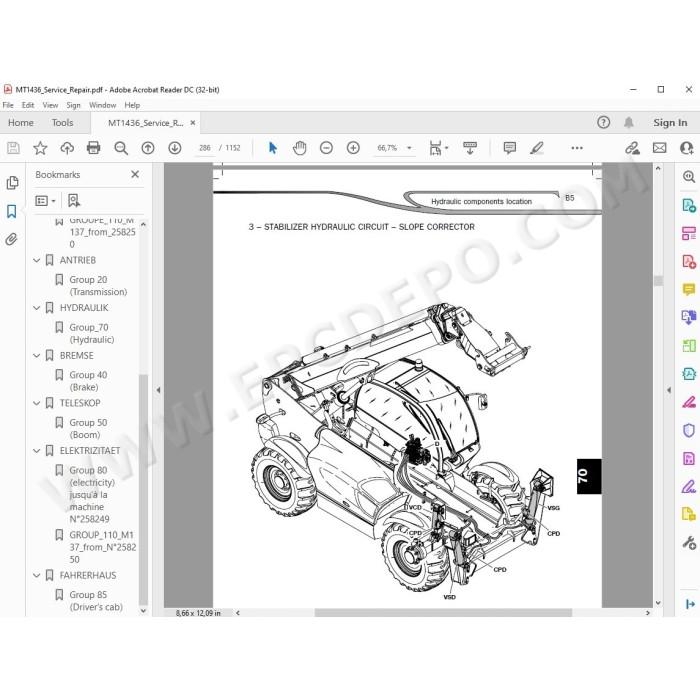700x700 pixels.
Task: Open the Edit menu
Action: pos(28,105)
